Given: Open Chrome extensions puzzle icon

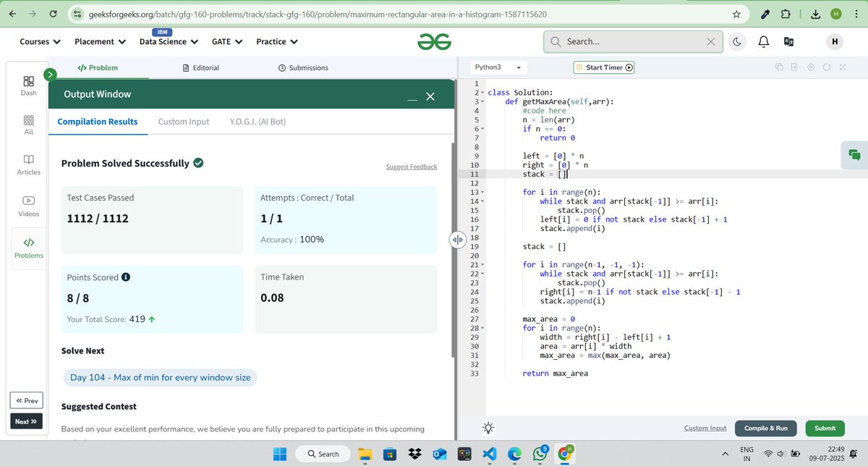Looking at the screenshot, I should (x=786, y=14).
